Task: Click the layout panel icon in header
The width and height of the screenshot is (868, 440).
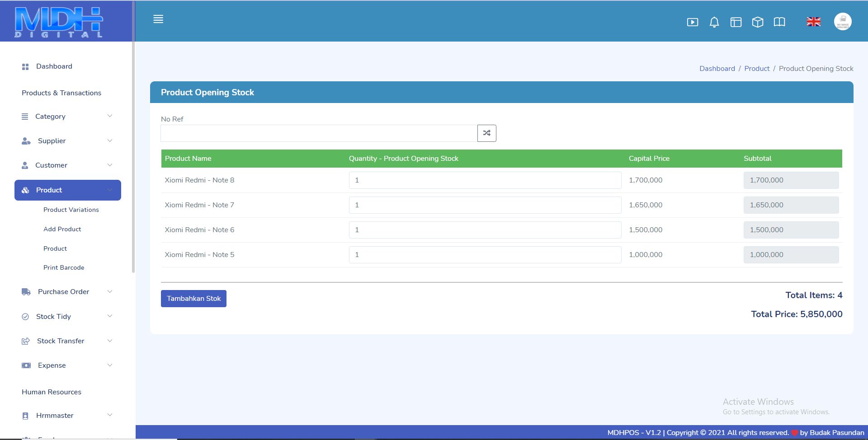Action: click(736, 22)
